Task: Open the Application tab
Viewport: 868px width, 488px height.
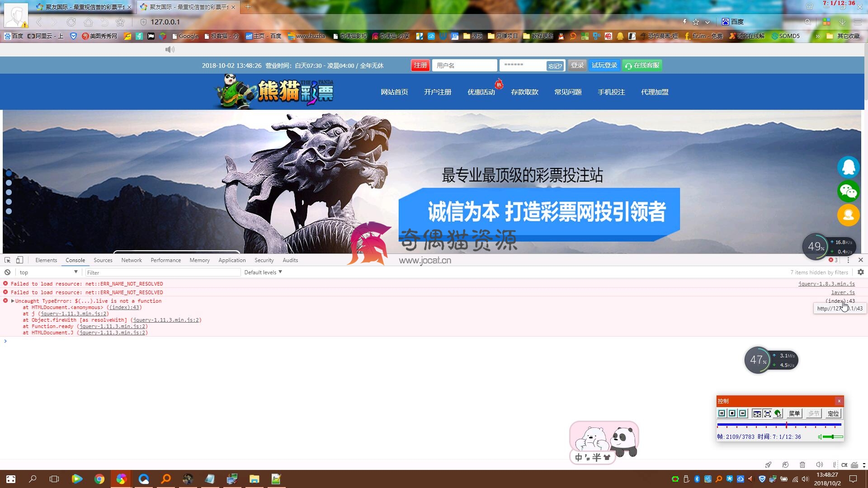Action: pyautogui.click(x=232, y=260)
